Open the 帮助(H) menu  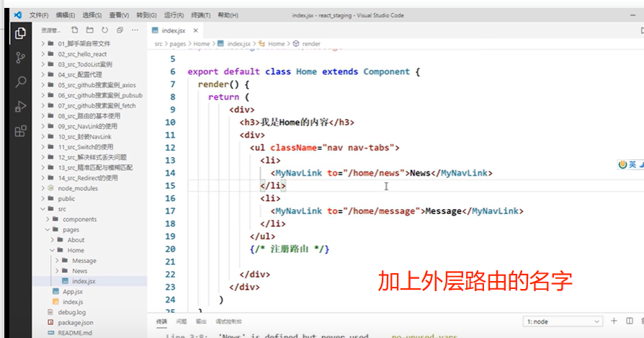[228, 15]
